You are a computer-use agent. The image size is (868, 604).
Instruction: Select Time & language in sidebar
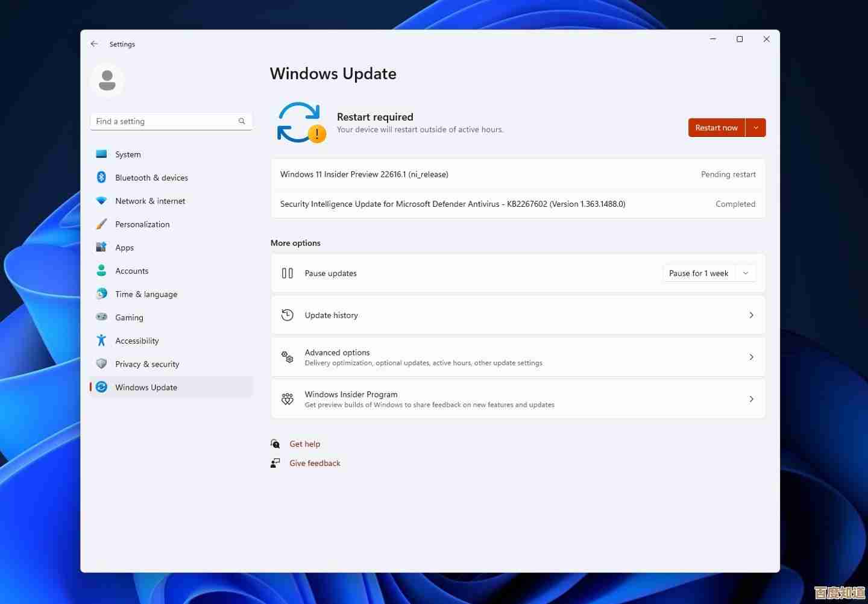click(146, 294)
